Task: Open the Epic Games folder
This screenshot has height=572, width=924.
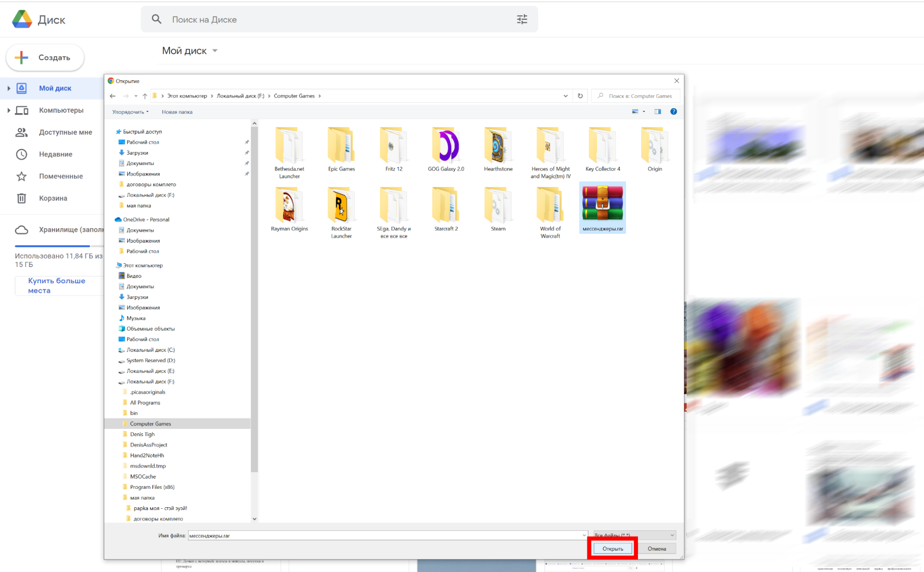Action: tap(342, 149)
